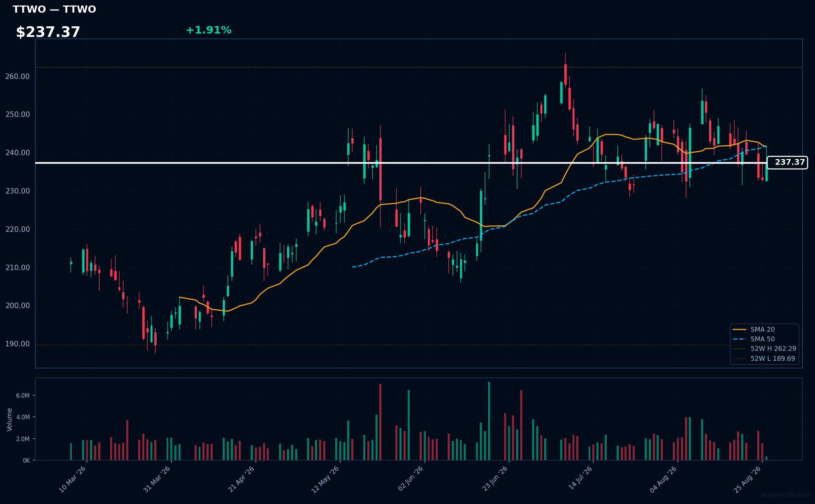Click the 190.00 price axis label

click(x=17, y=344)
